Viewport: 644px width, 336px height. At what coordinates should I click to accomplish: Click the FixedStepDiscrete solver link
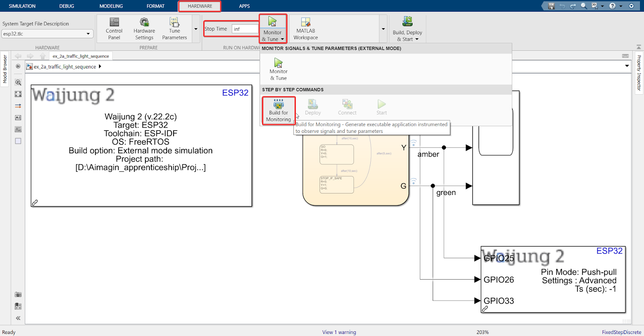coord(621,332)
